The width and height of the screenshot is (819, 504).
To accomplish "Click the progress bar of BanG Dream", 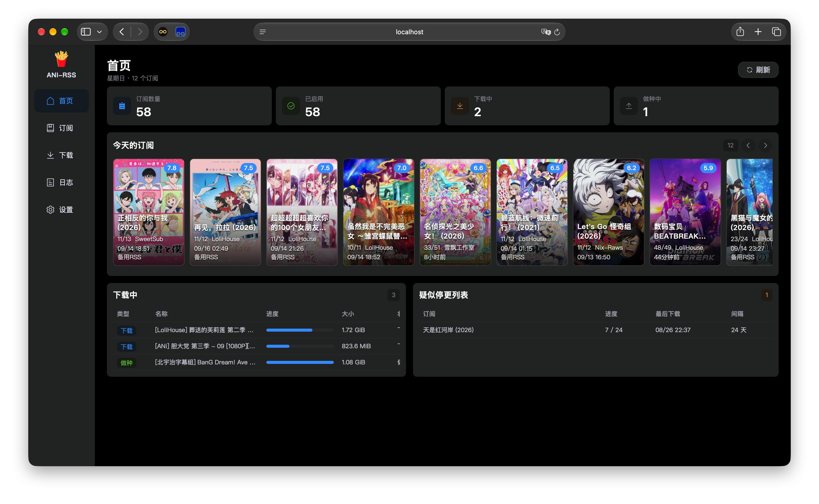I will 300,362.
